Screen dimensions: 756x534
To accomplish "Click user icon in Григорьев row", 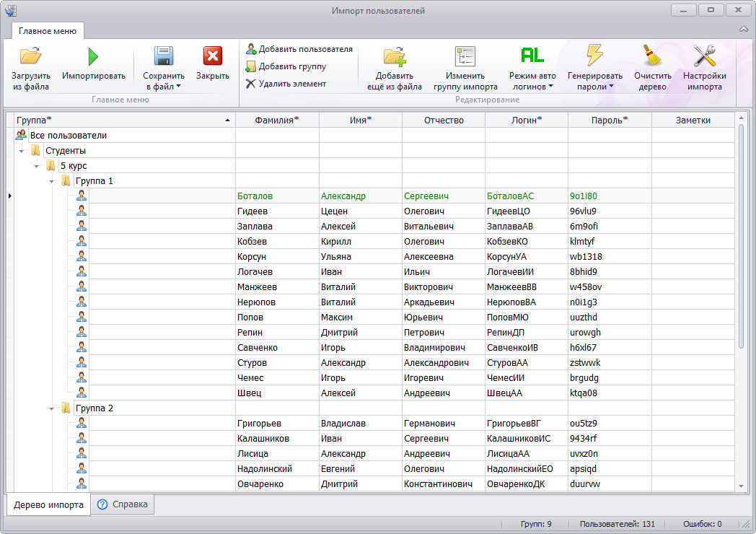I will [x=82, y=423].
